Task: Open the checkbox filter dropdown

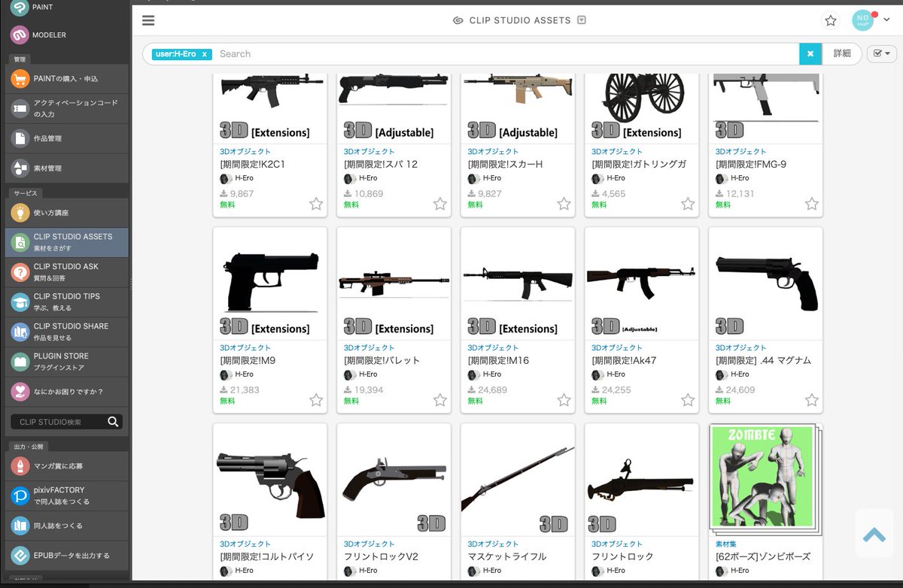Action: (882, 53)
